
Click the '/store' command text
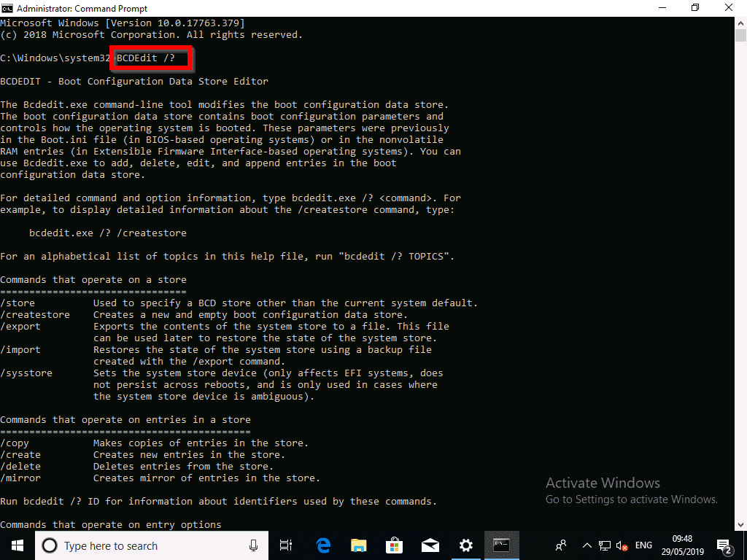(x=18, y=303)
